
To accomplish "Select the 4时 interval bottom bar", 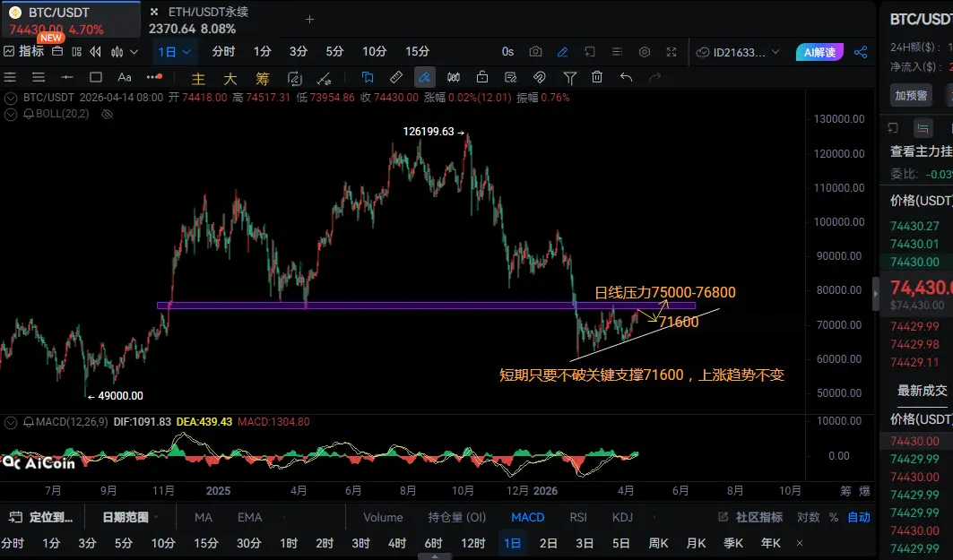I will 397,543.
